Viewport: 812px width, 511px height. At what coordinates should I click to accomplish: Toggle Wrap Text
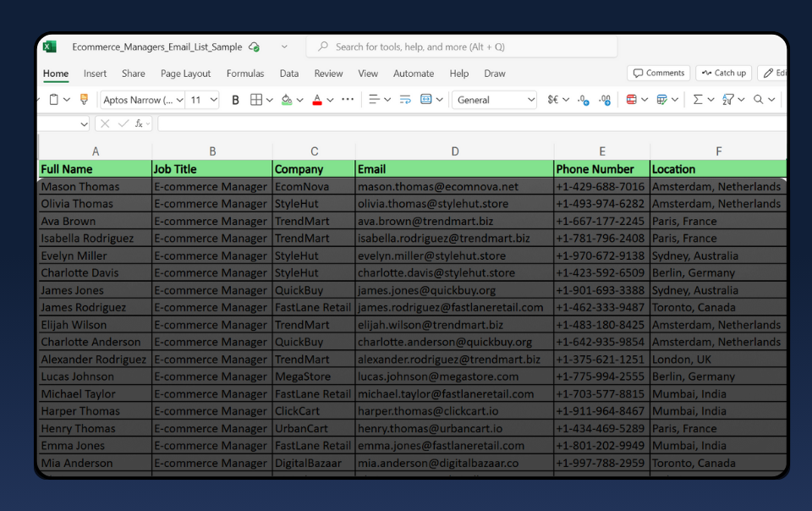coord(405,99)
